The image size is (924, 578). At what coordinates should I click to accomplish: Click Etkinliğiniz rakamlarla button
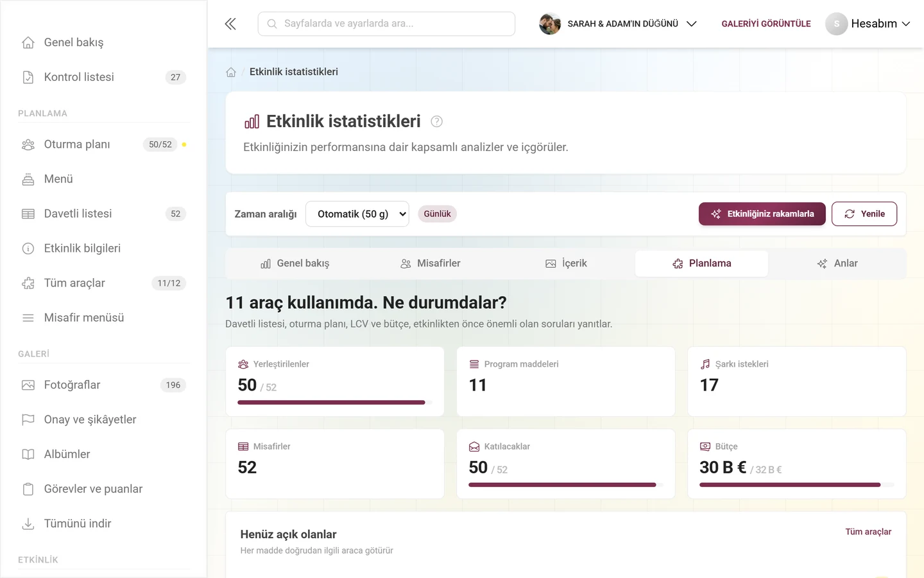(762, 214)
